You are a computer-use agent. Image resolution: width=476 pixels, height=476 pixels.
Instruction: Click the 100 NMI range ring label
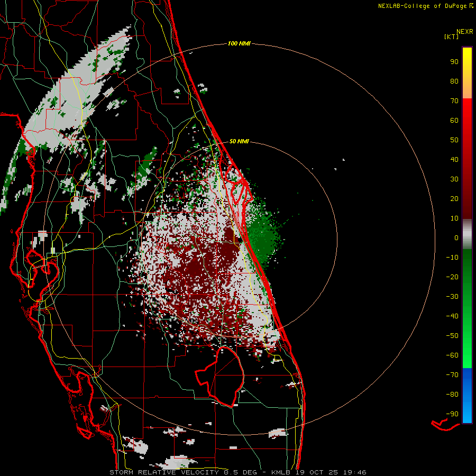239,43
